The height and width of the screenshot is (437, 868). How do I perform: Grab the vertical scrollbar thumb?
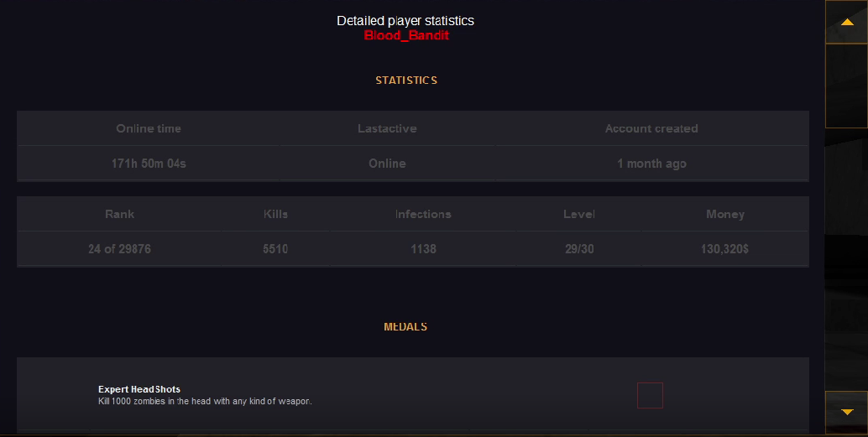coord(846,85)
